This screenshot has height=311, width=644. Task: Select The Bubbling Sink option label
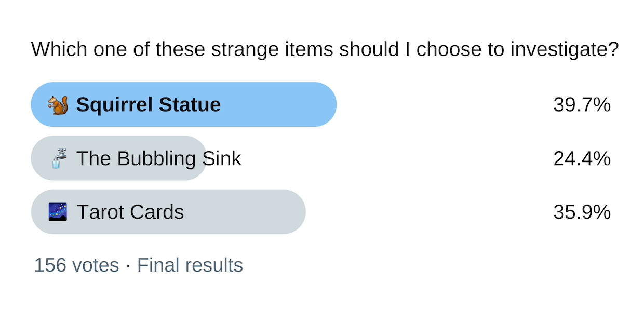[x=158, y=158]
